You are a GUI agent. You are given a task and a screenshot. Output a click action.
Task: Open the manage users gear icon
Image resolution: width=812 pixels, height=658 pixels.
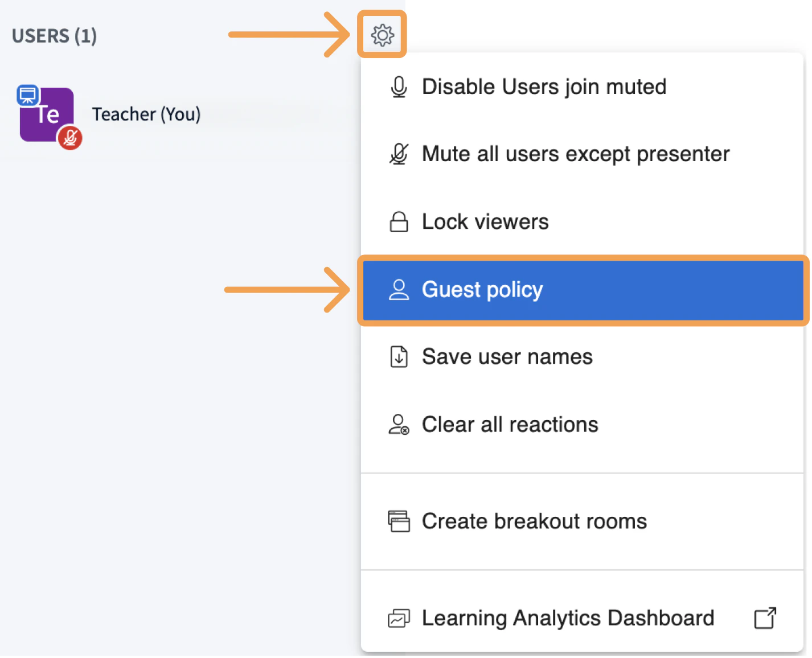pos(382,35)
